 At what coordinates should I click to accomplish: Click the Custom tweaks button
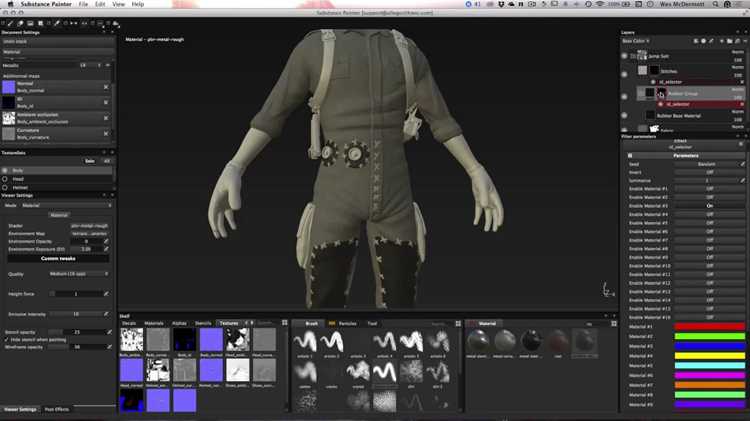point(58,258)
